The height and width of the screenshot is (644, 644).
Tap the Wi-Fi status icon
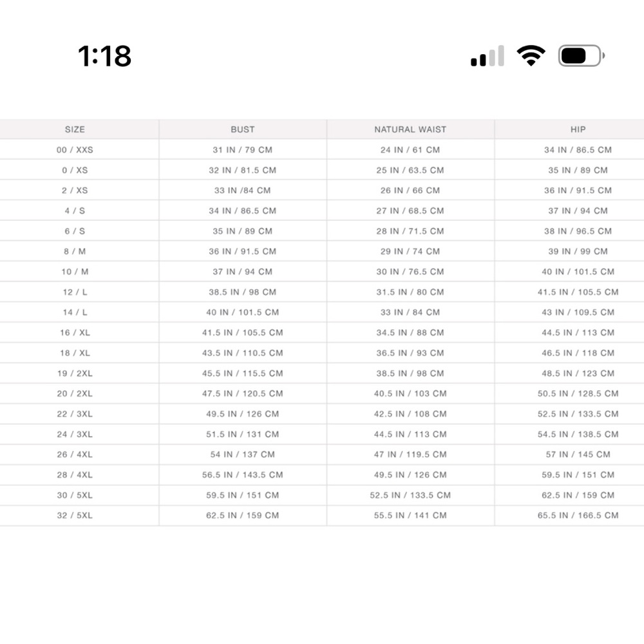[x=531, y=55]
